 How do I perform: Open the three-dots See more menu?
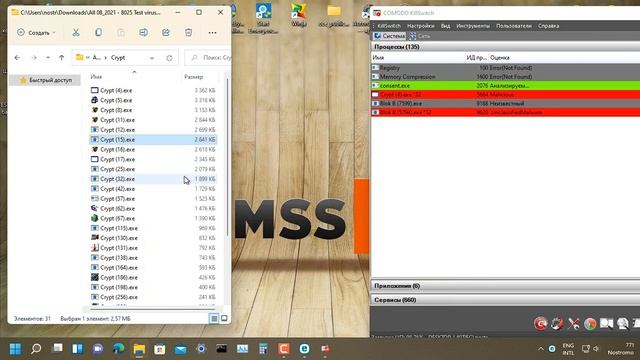tap(212, 32)
